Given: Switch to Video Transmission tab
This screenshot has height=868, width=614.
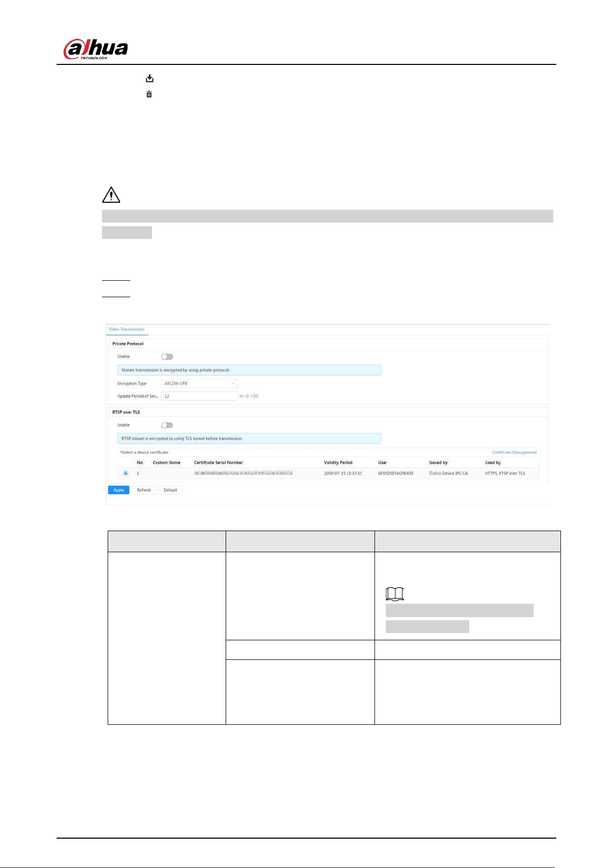Looking at the screenshot, I should click(x=127, y=329).
